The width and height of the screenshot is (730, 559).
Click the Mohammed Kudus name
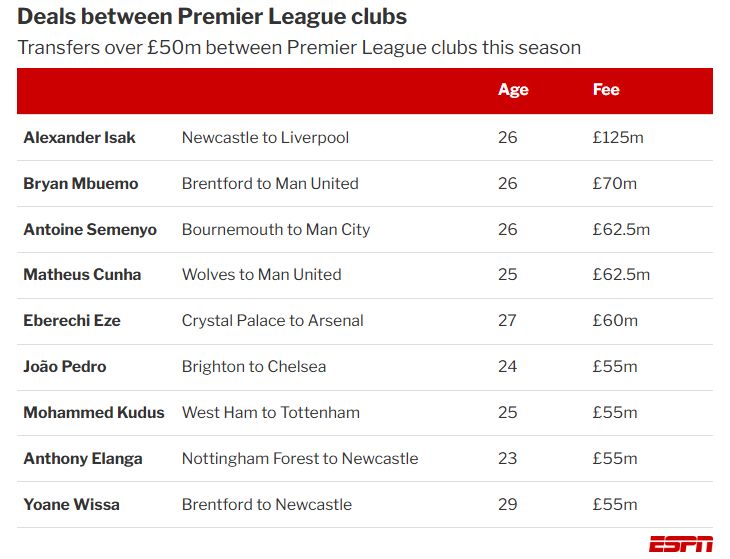tap(94, 413)
